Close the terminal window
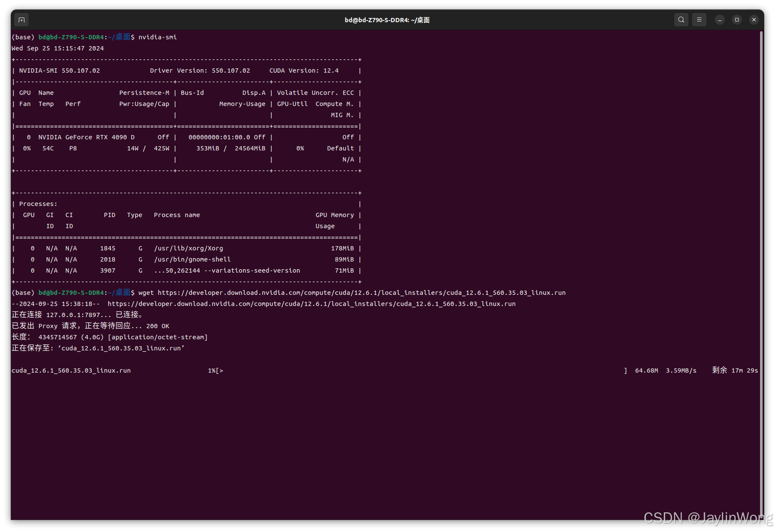Screen dimensions: 775x532 click(x=754, y=20)
